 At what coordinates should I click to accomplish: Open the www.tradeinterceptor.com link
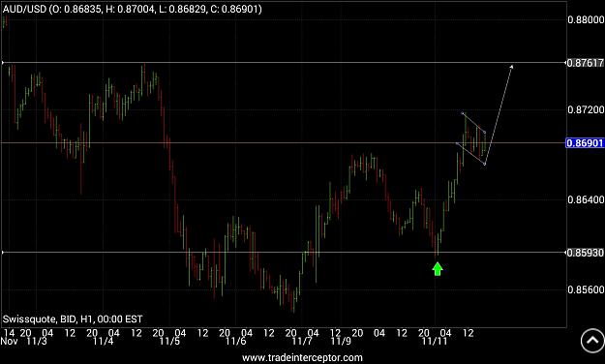coord(302,358)
